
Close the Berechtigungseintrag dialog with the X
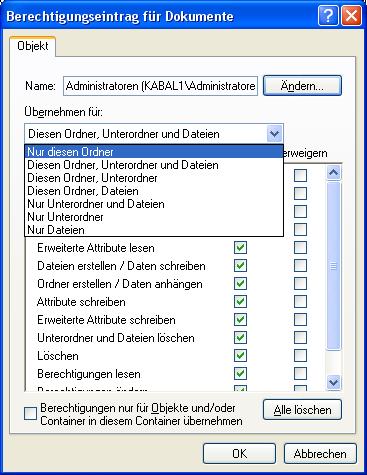pyautogui.click(x=351, y=16)
